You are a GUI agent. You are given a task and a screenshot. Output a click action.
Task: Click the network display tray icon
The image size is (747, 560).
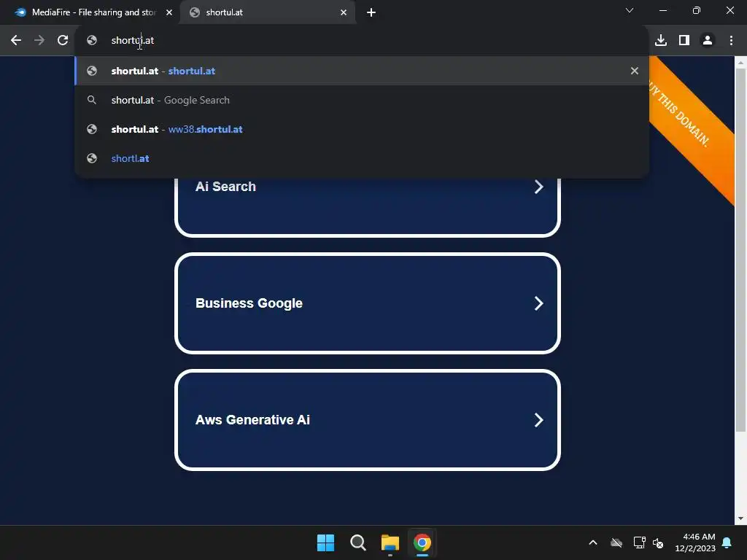[639, 542]
